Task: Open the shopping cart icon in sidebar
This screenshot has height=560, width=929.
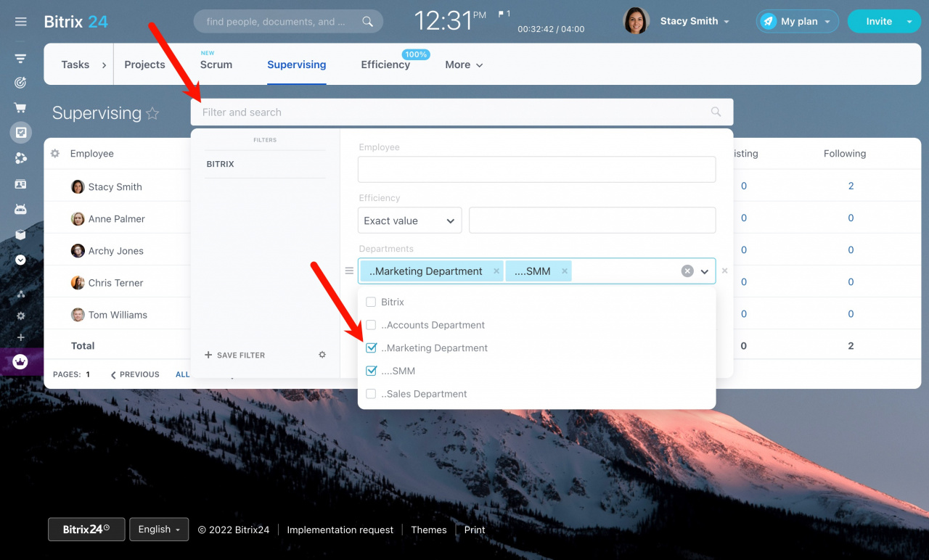Action: point(20,107)
